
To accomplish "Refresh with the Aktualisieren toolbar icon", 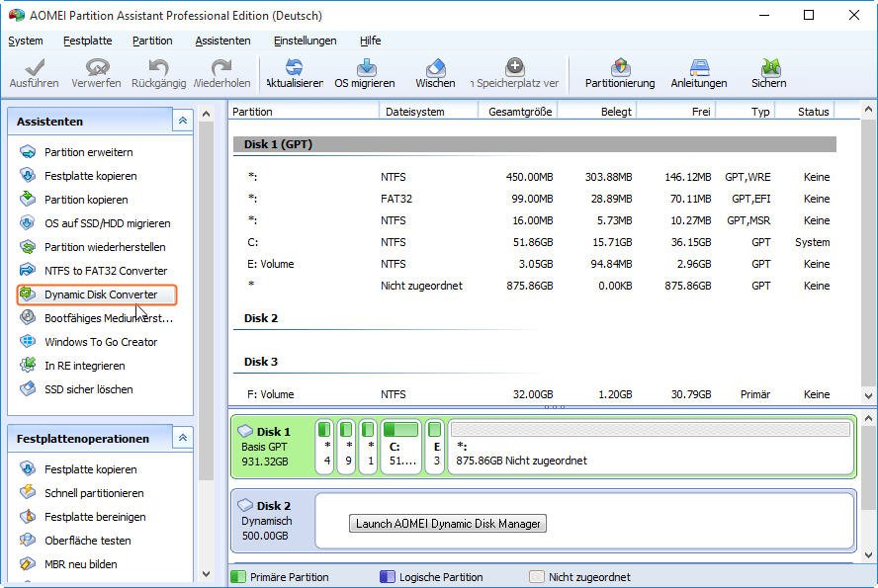I will [x=294, y=68].
